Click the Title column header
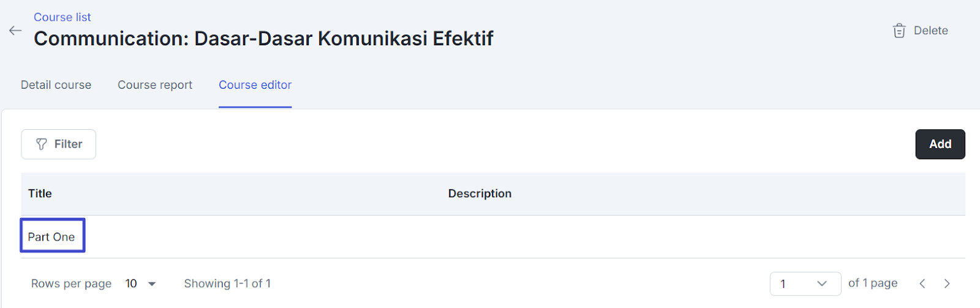Screen dimensions: 980x308 (x=40, y=193)
